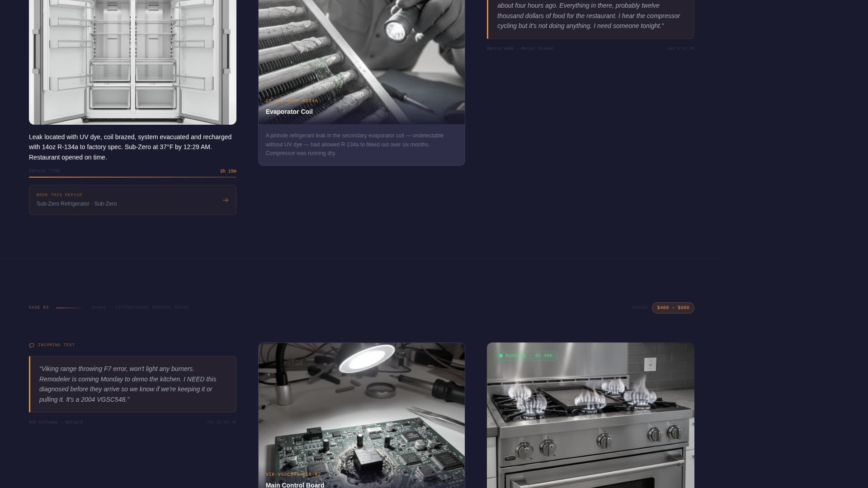Click the Incoming Text chat bubble icon
Viewport: 868px width, 488px height.
click(x=32, y=345)
